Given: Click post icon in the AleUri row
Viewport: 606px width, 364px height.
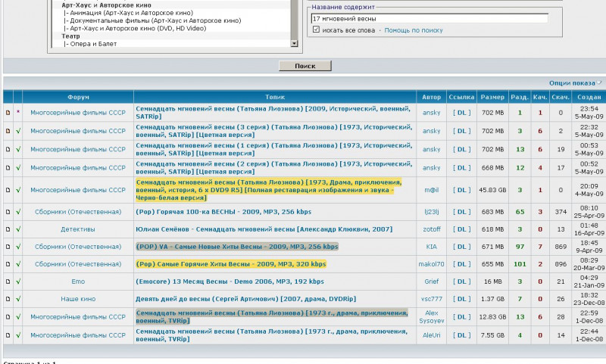Looking at the screenshot, I should pos(8,335).
